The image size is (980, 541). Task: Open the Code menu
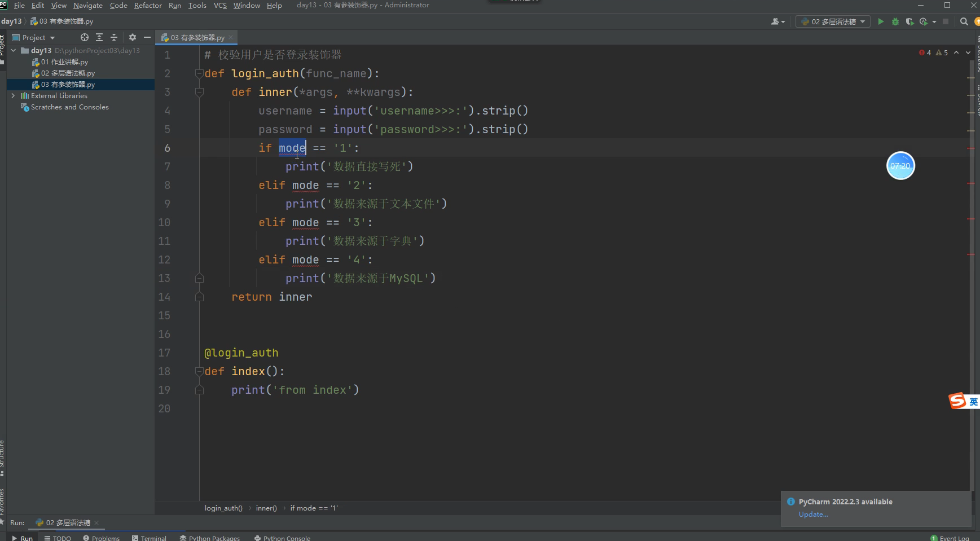pos(118,5)
